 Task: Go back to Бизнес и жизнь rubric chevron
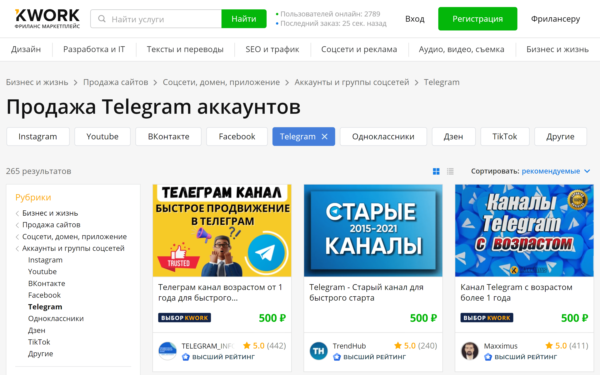[x=17, y=214]
